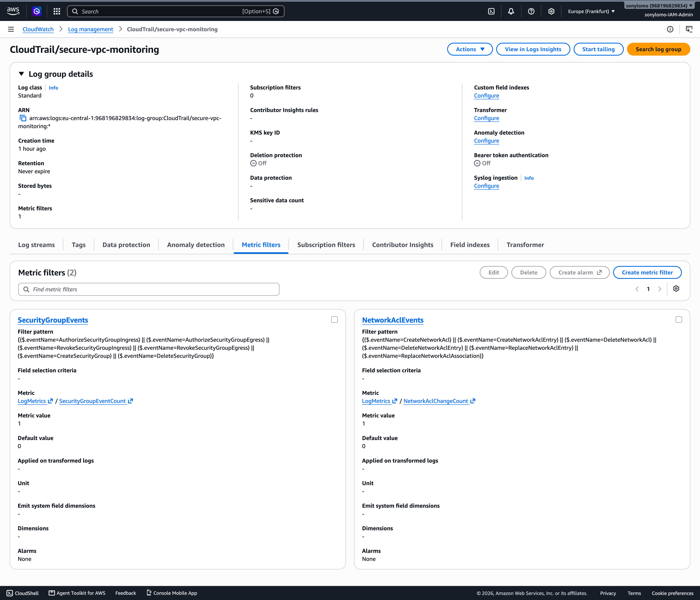Open CloudShell in the footer bar
Screen dimensions: 700x600
(23, 593)
